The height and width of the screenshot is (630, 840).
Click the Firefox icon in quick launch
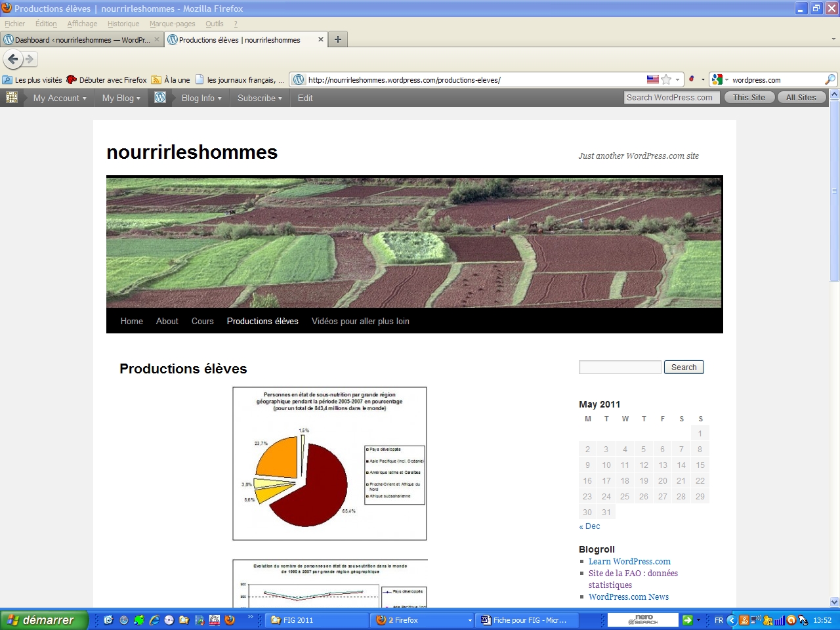[230, 619]
